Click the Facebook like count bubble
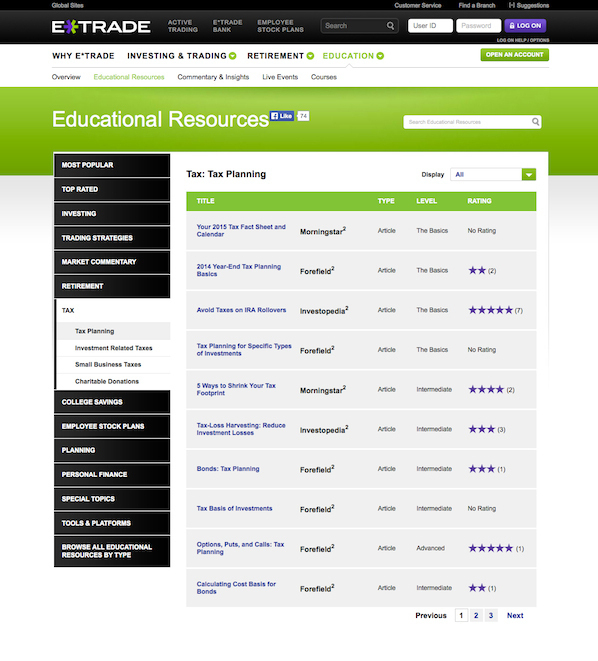This screenshot has width=598, height=661. [x=303, y=116]
